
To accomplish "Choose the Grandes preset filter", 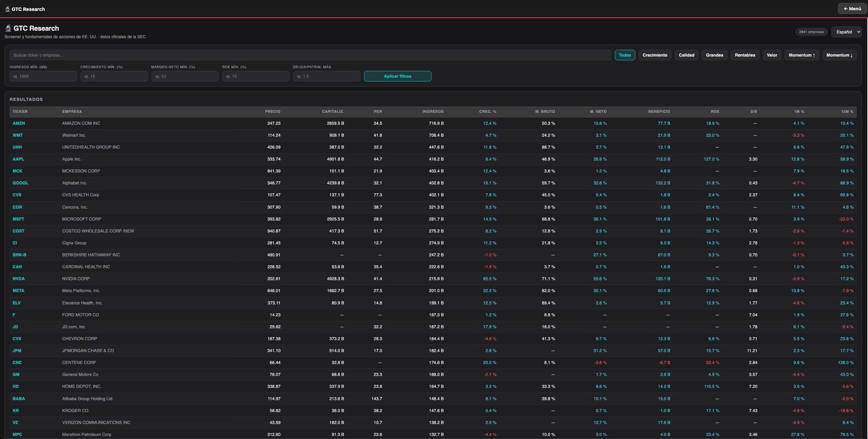I will [x=714, y=55].
